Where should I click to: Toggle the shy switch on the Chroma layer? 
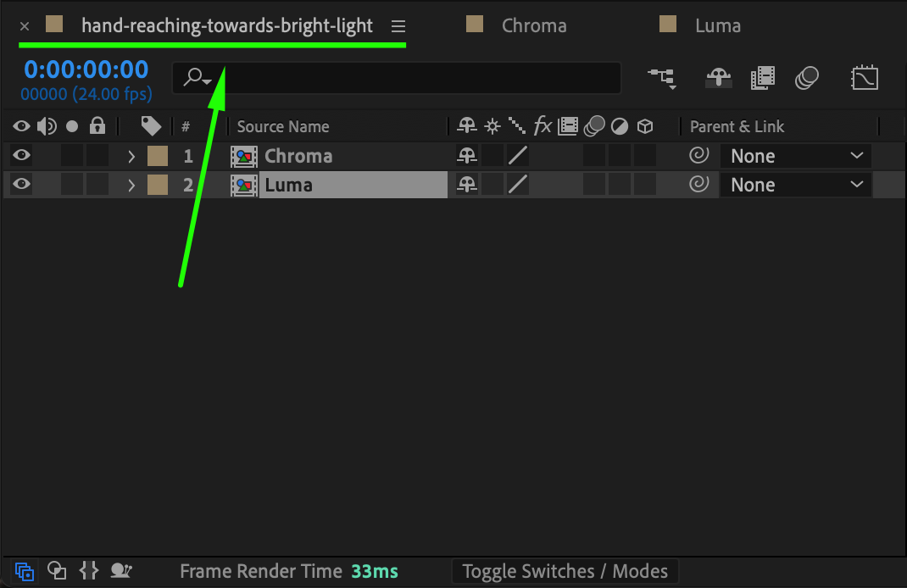click(466, 156)
